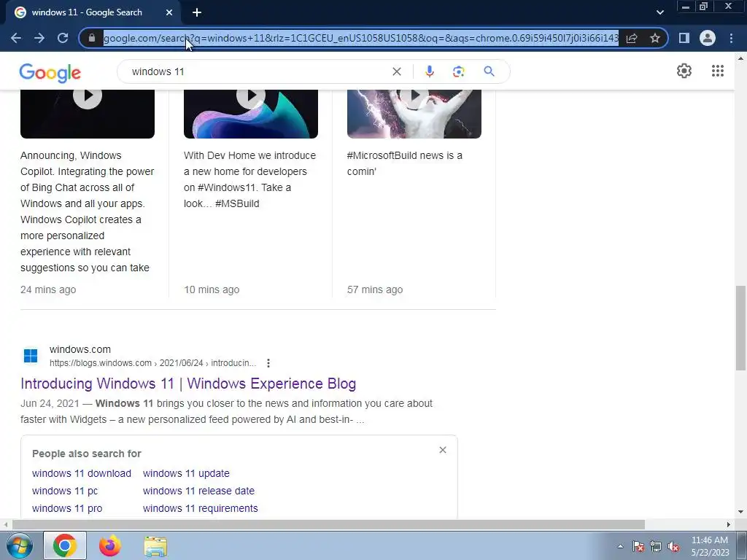
Task: Close the windows 11 - Google Search tab
Action: pyautogui.click(x=169, y=13)
